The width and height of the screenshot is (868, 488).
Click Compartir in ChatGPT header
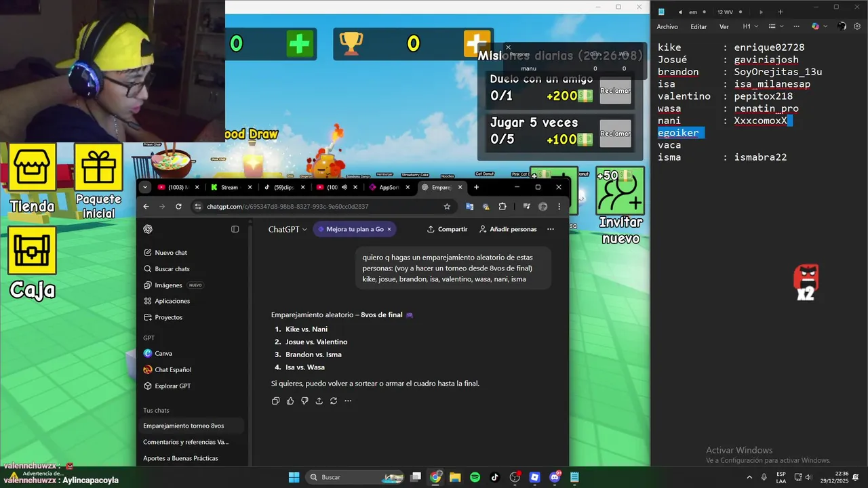[447, 229]
